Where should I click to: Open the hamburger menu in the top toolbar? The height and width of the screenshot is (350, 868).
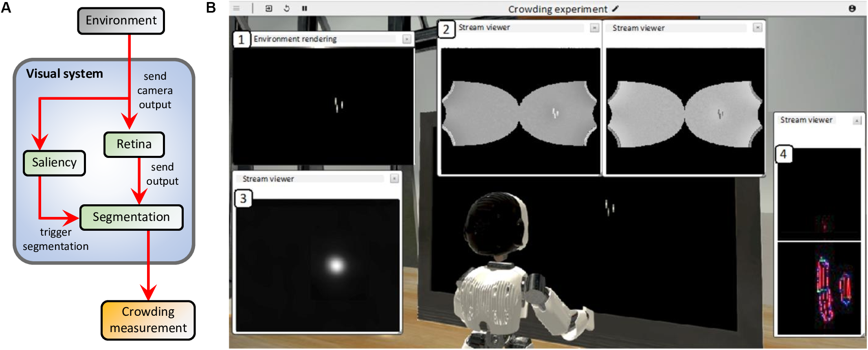click(236, 8)
